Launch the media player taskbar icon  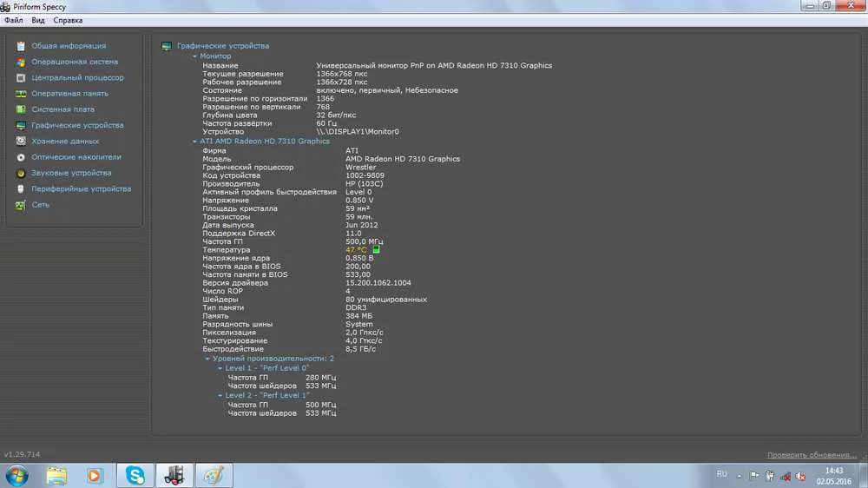coord(95,476)
